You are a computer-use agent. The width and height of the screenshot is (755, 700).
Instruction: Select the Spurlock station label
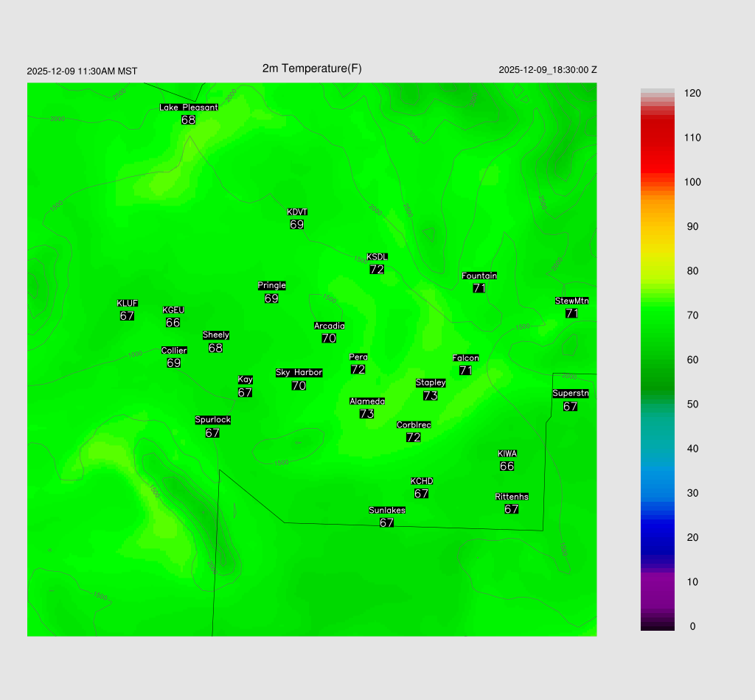click(x=212, y=420)
